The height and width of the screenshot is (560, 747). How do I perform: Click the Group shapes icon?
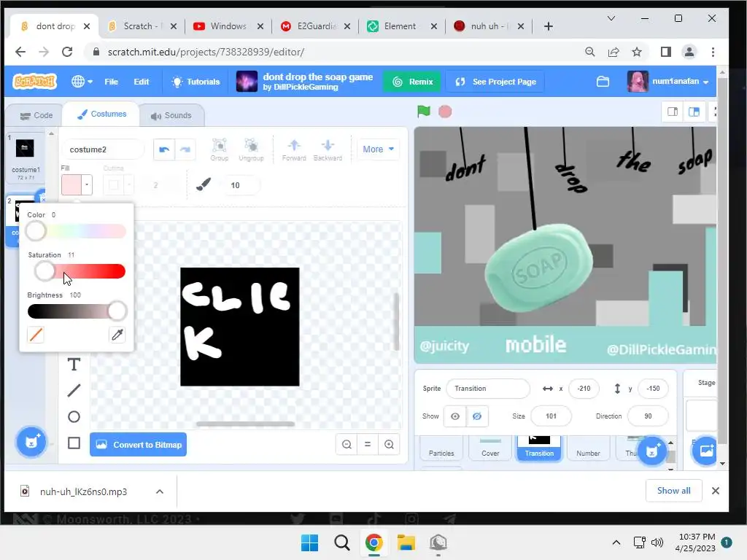click(x=220, y=149)
